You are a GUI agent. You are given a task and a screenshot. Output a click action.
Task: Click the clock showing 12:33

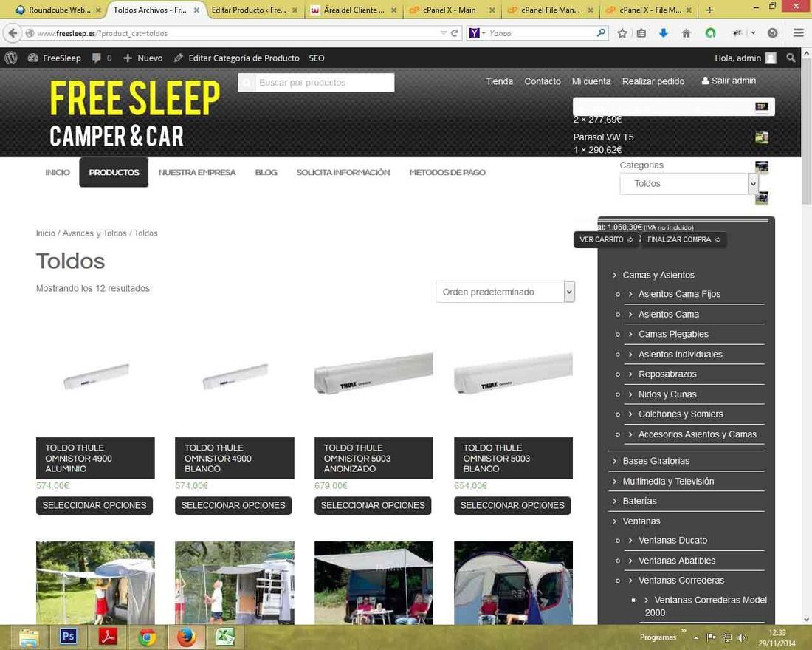777,633
